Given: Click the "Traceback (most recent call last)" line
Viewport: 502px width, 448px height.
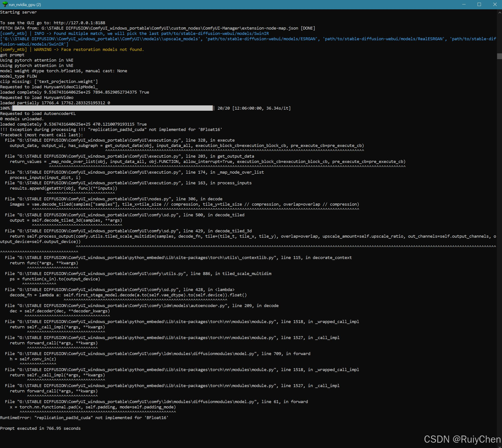Looking at the screenshot, I should pos(41,135).
